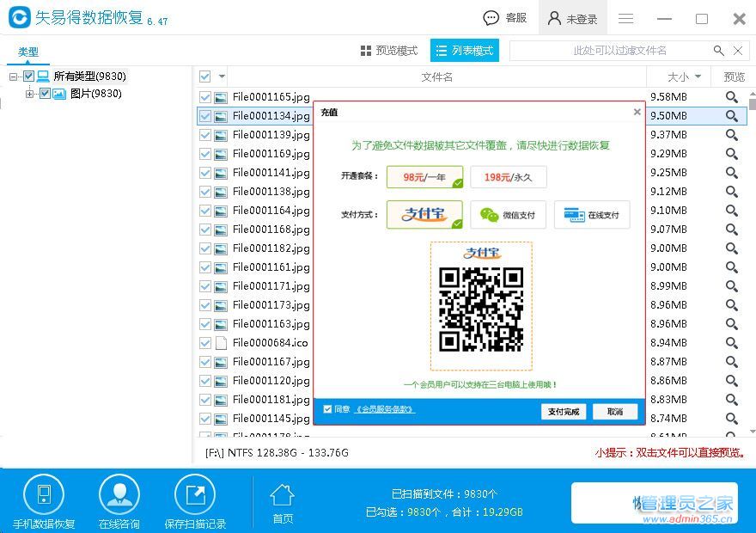Screen dimensions: 756x533
Task: Preview the 9.10MB file with magnifier icon
Action: click(x=731, y=211)
